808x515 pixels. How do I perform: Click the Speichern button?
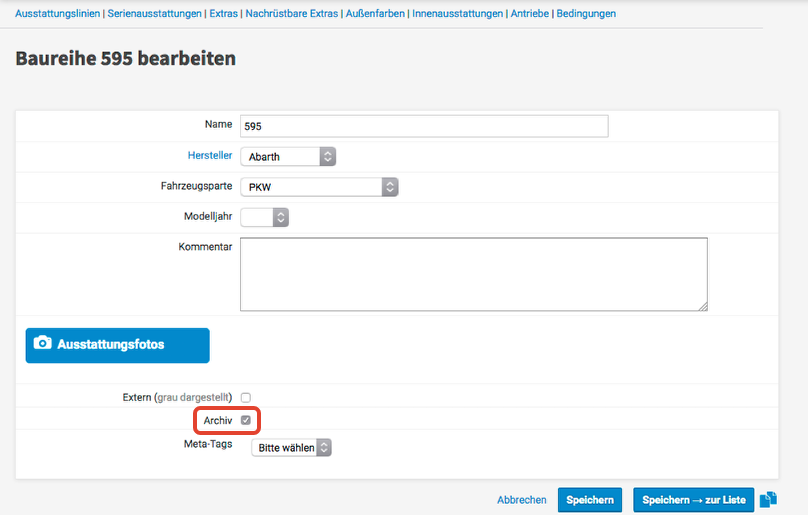(x=590, y=500)
